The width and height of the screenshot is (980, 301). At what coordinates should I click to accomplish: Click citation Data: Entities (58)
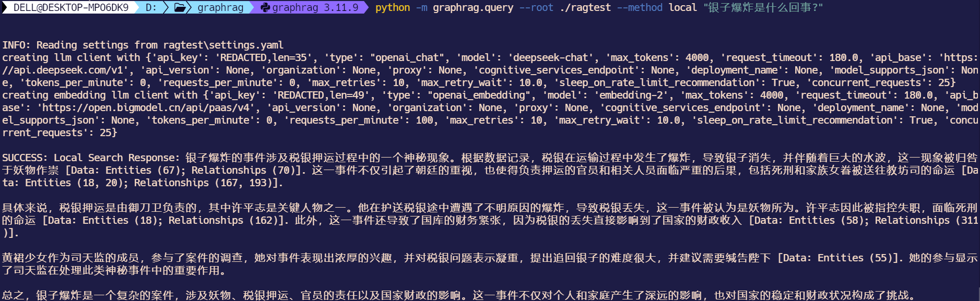coord(810,220)
